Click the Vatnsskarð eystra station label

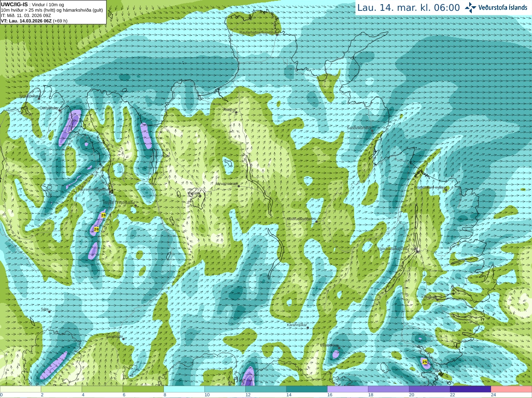coord(431,187)
